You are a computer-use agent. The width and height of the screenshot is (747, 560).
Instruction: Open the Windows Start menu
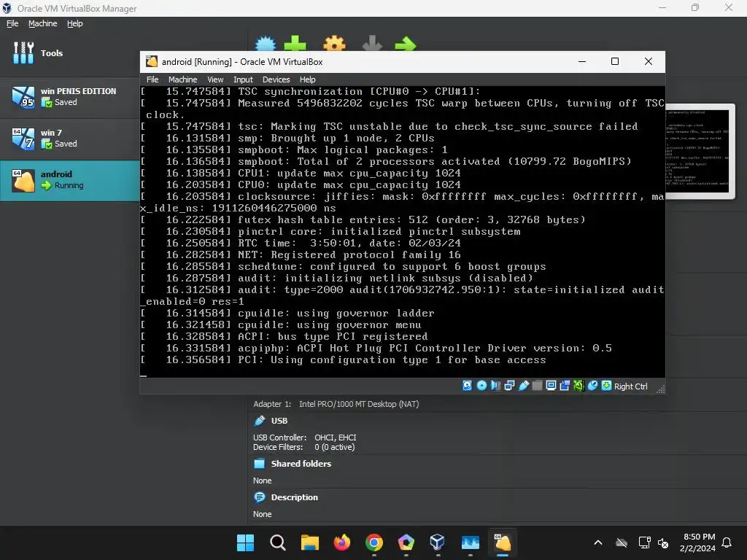[245, 542]
